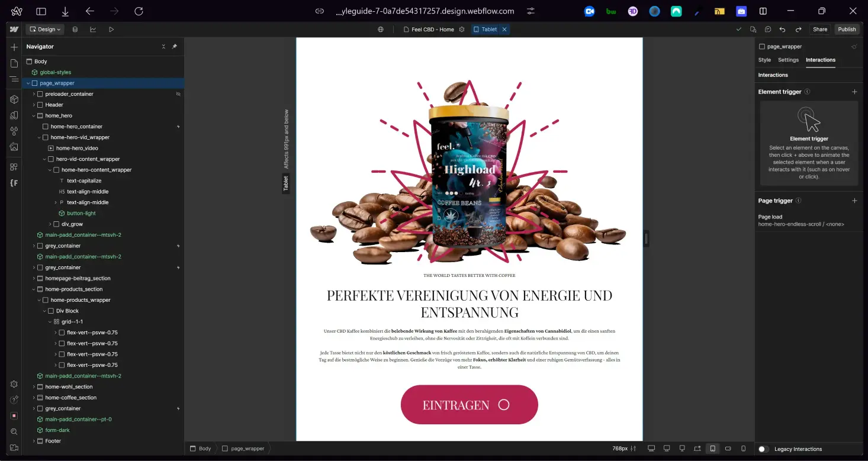Select the largest desktop breakpoint icon
The image size is (868, 461).
[x=651, y=449]
